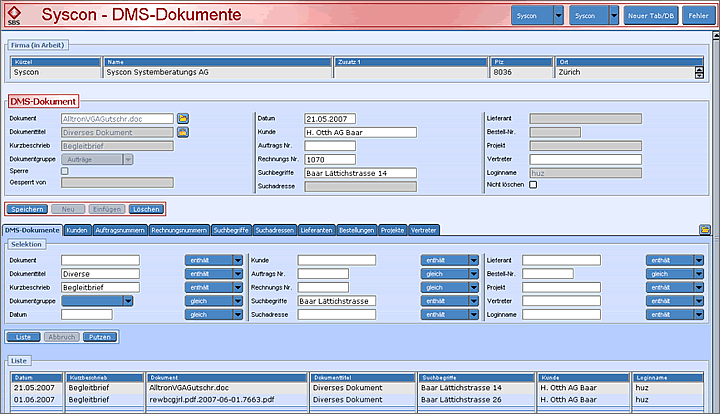Enable the Sperre checkbox
The width and height of the screenshot is (720, 414).
(65, 171)
